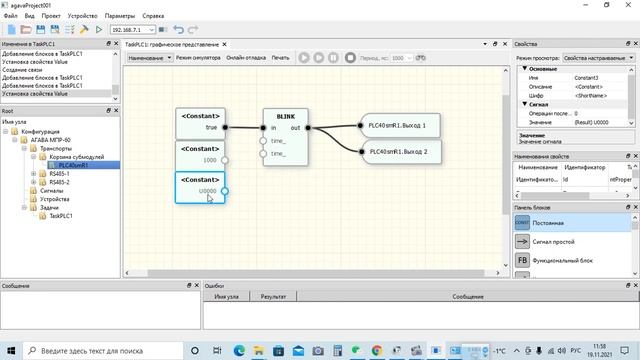640x360 pixels.
Task: Collapse the Транспорты tree node
Action: pyautogui.click(x=24, y=149)
